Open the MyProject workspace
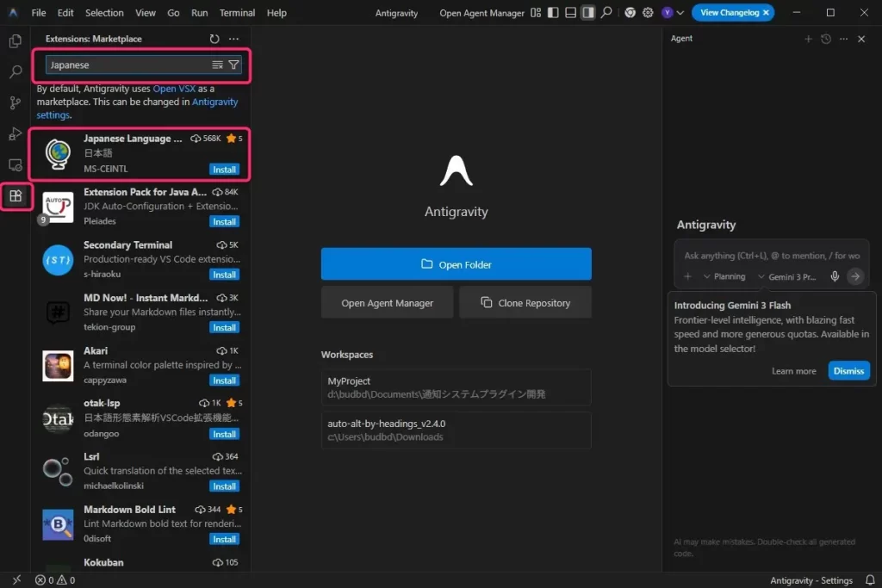 457,387
